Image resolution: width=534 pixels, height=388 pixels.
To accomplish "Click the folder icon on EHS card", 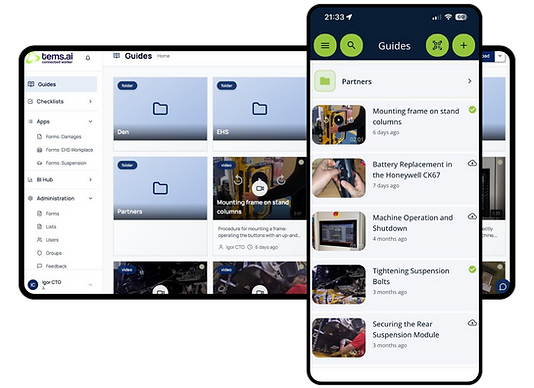I will (x=260, y=109).
